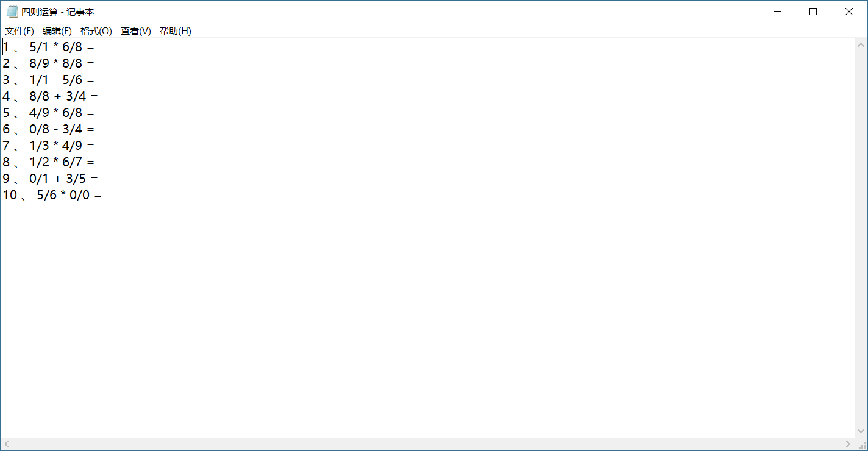
Task: Open the 查看(V) menu
Action: click(x=136, y=31)
